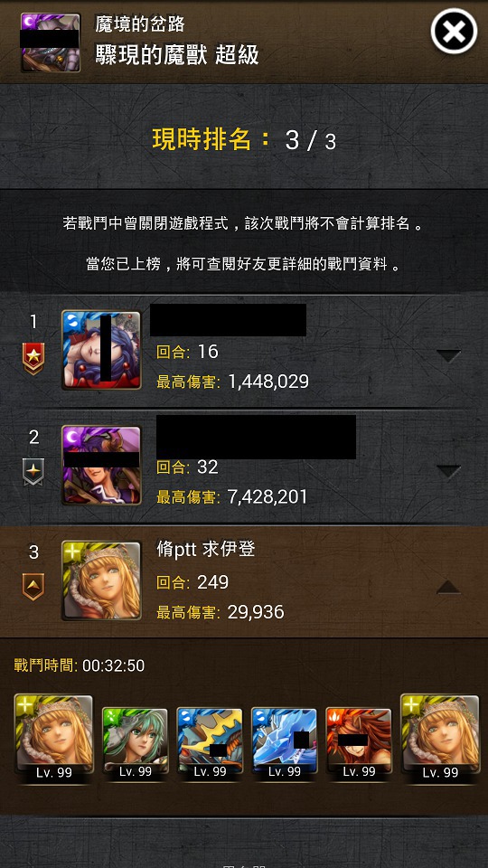488x868 pixels.
Task: Collapse rank 3 battle details arrow
Action: click(x=449, y=587)
